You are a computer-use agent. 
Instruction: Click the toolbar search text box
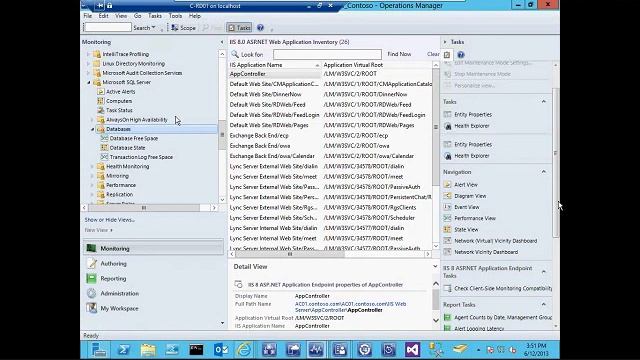(x=107, y=27)
